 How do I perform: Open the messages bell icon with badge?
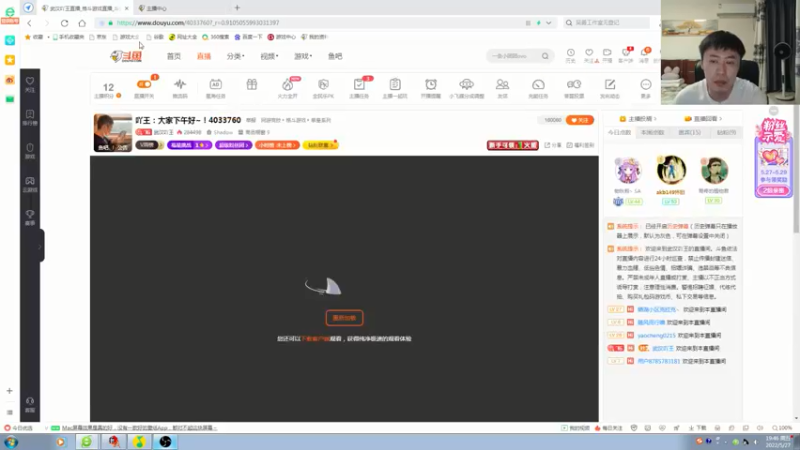[x=644, y=53]
